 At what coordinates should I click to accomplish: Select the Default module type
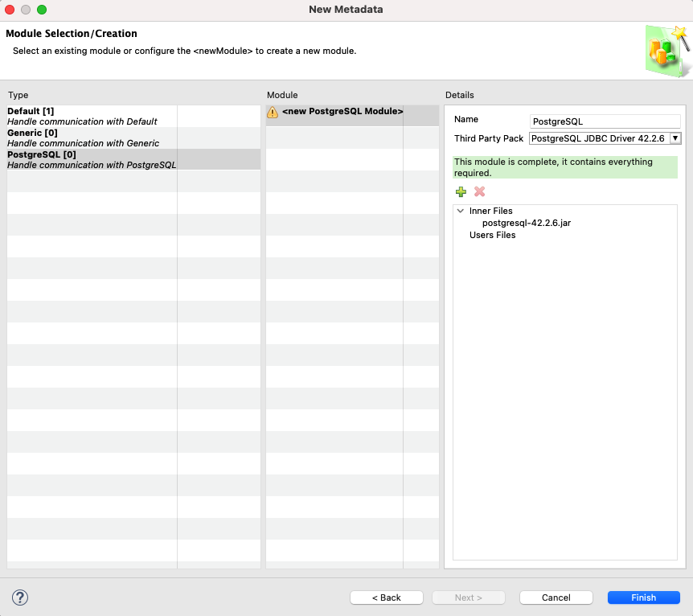pyautogui.click(x=82, y=116)
